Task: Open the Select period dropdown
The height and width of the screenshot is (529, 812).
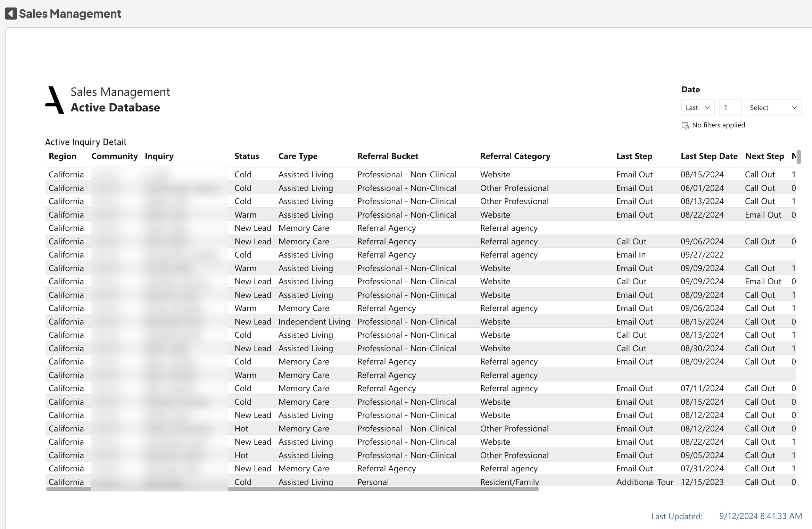Action: (x=773, y=108)
